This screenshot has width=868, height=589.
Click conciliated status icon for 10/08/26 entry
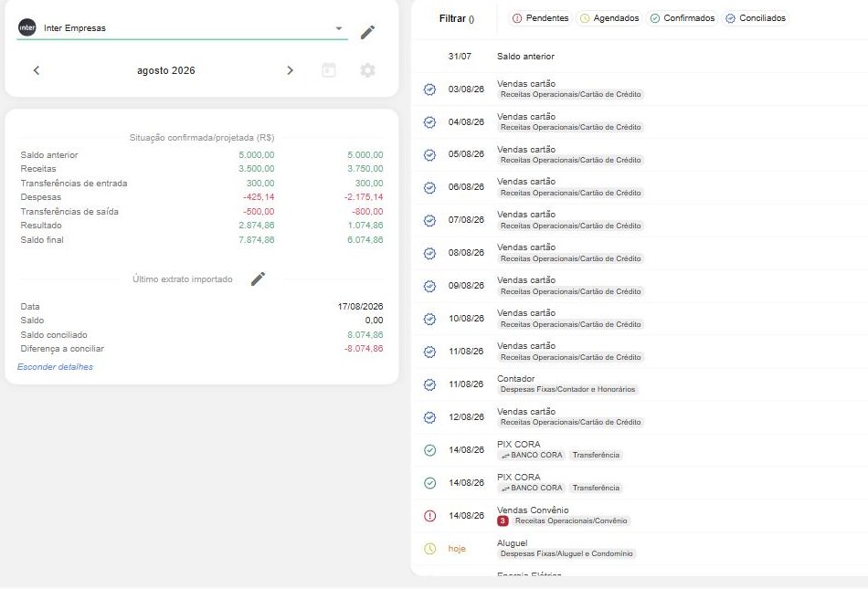pos(429,319)
